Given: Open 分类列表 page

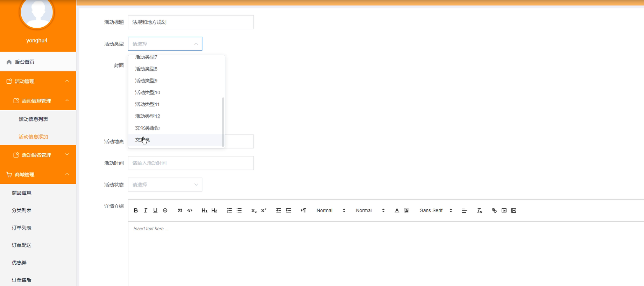Looking at the screenshot, I should click(22, 210).
